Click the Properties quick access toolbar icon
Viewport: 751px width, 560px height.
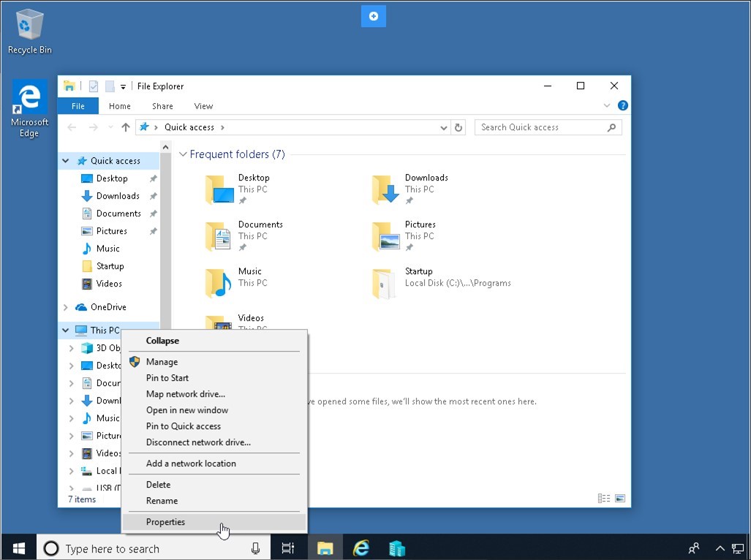94,86
